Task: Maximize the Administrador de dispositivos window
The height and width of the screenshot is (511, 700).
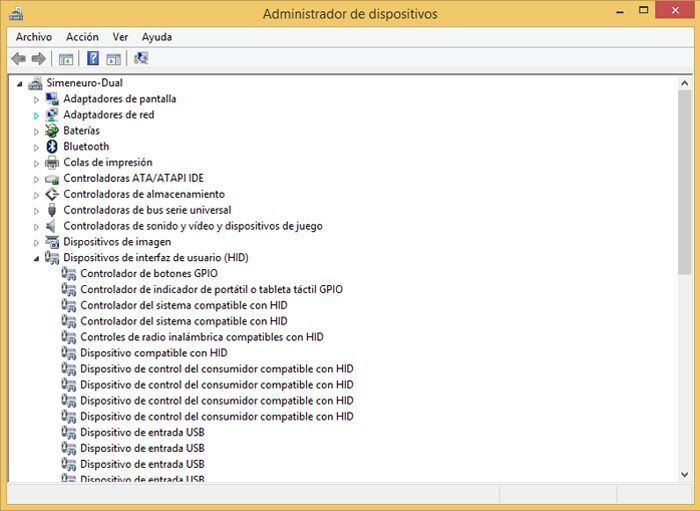Action: tap(643, 10)
